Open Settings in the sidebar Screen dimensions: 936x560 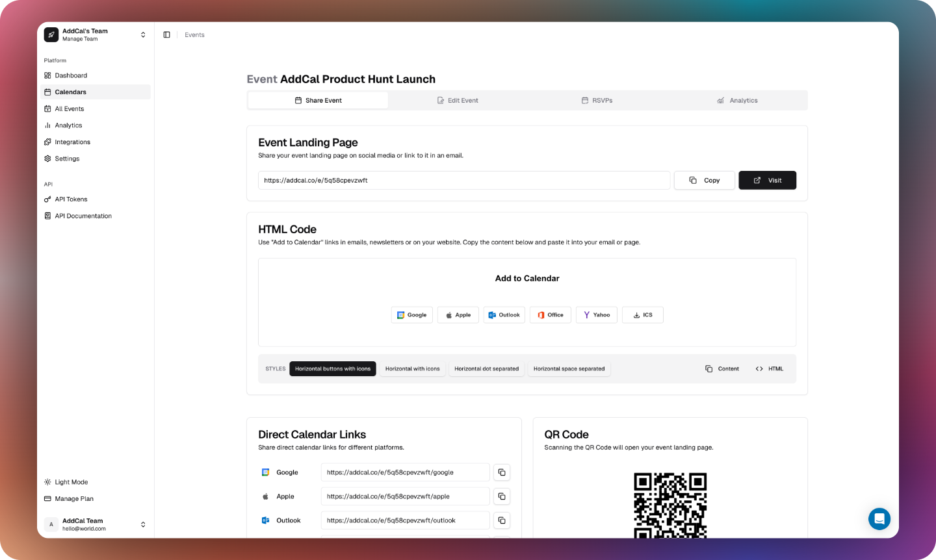coord(96,159)
